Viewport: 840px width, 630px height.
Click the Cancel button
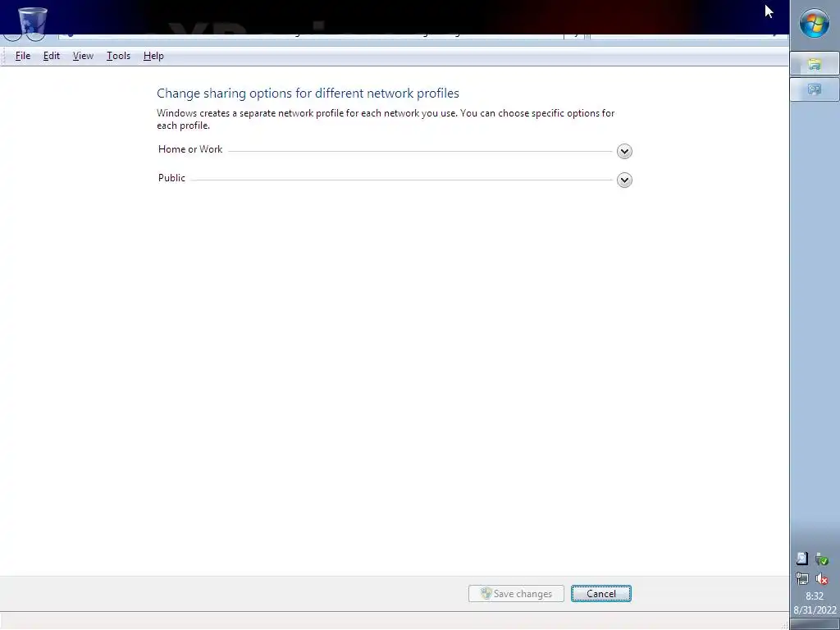pyautogui.click(x=601, y=594)
